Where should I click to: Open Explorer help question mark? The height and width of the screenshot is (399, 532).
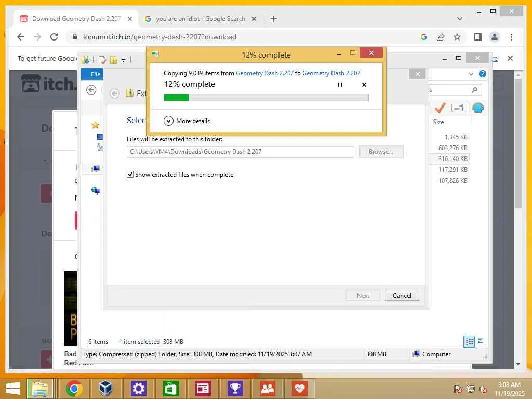pos(482,74)
